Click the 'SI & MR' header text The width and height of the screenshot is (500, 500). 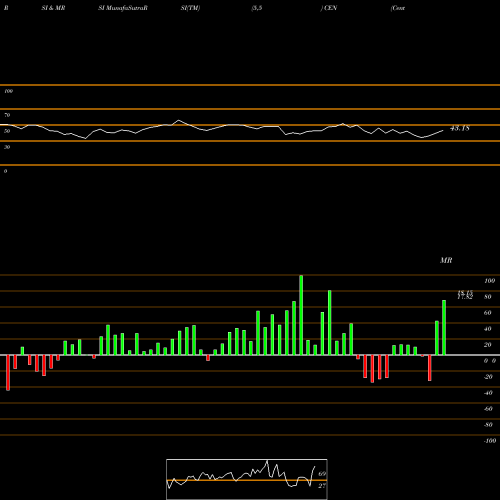[53, 8]
